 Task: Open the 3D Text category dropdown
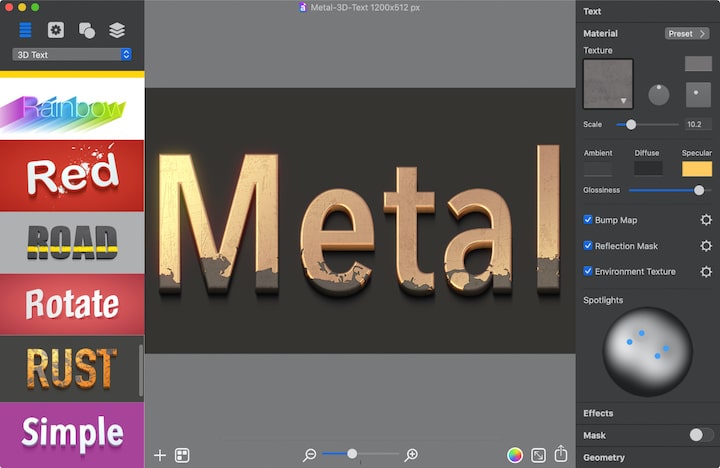point(72,55)
